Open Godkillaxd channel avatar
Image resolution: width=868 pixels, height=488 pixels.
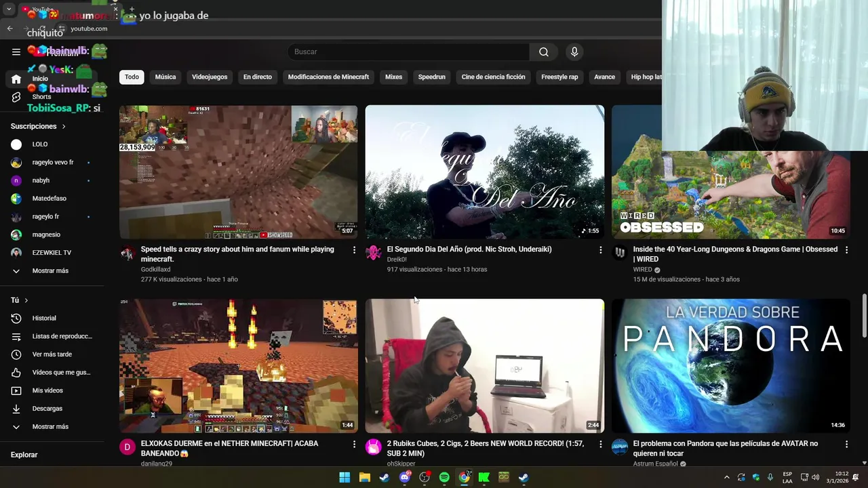127,253
